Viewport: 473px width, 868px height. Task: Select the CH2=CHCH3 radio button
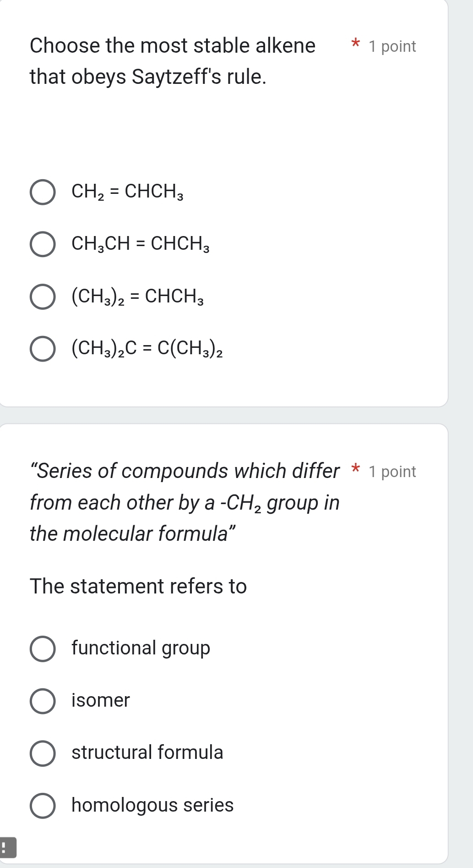[43, 192]
